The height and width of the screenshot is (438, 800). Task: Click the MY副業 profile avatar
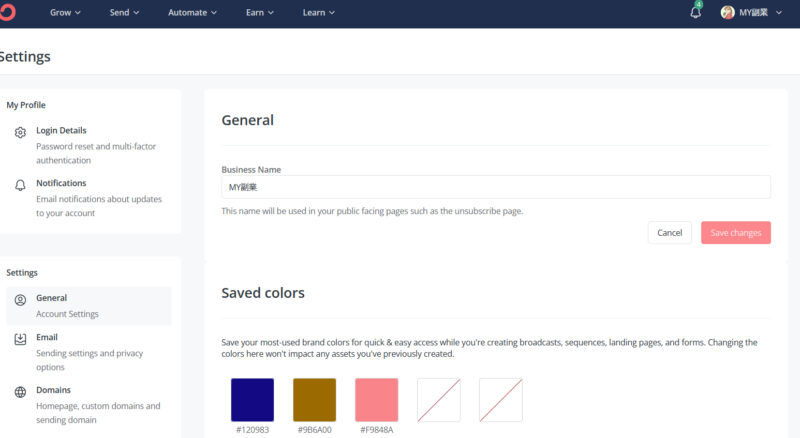tap(728, 13)
